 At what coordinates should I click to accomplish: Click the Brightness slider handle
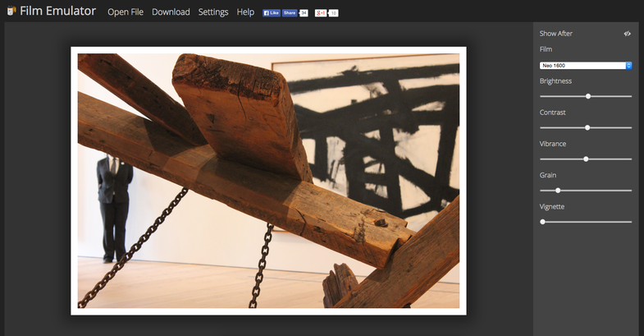tap(588, 96)
